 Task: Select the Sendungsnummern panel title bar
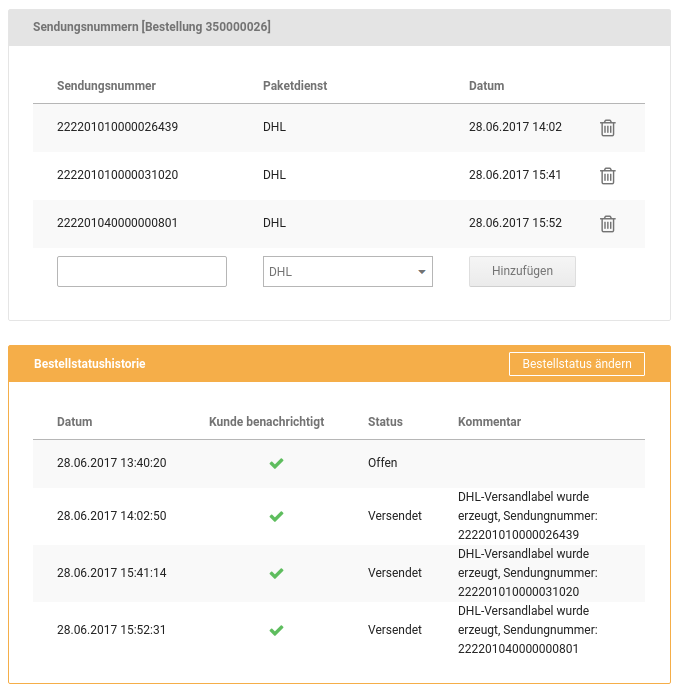(152, 27)
